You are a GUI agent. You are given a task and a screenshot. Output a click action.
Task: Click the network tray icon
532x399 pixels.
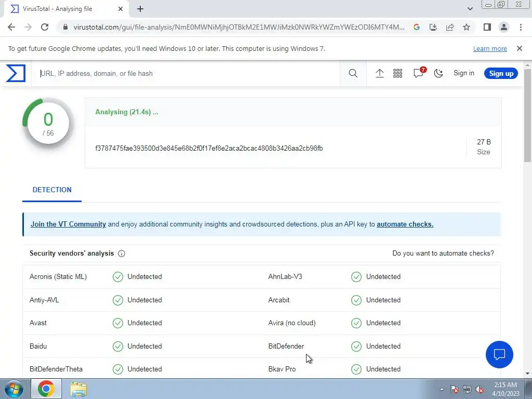[467, 389]
